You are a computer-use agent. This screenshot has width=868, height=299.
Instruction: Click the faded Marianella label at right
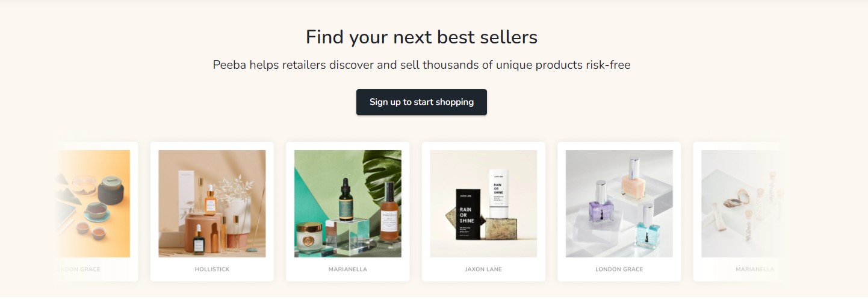pyautogui.click(x=755, y=269)
